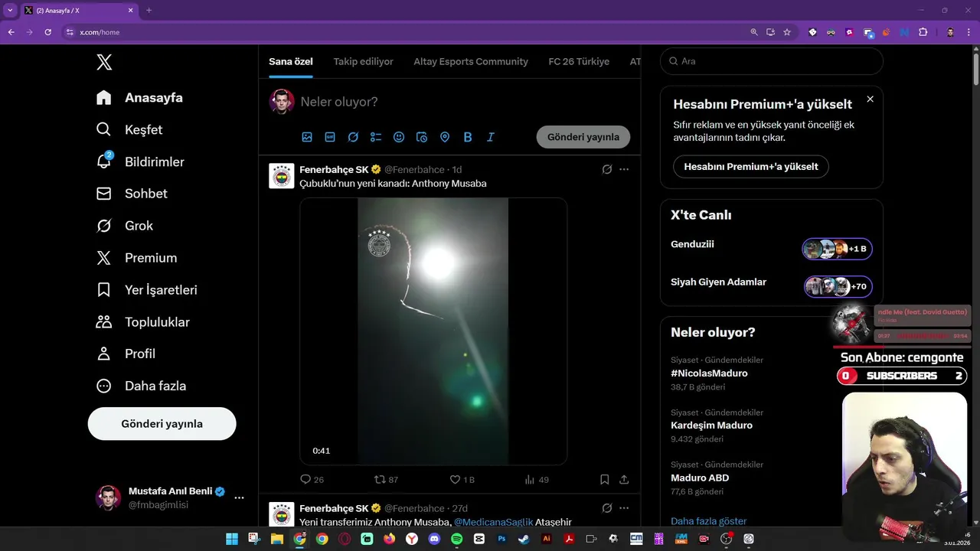
Task: Add location tag in composer
Action: 445,137
